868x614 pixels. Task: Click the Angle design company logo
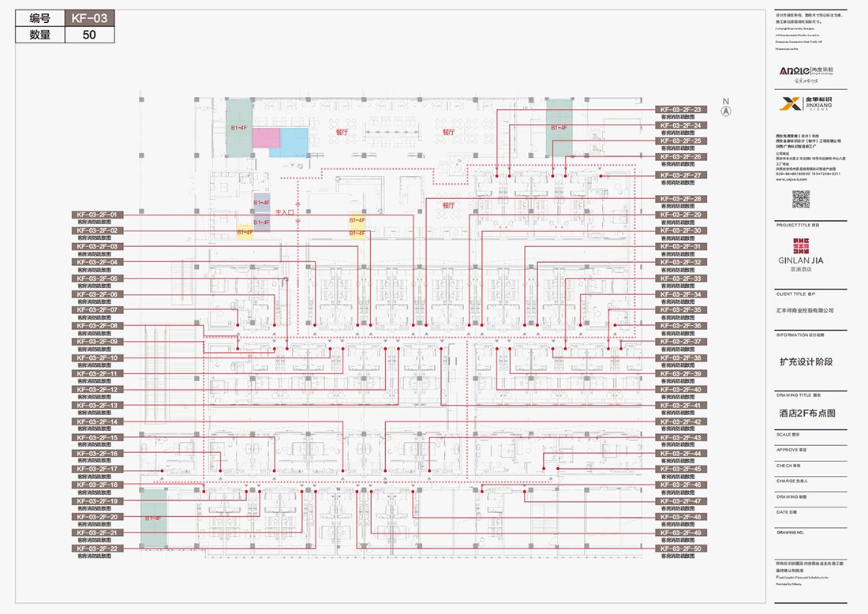[x=801, y=71]
